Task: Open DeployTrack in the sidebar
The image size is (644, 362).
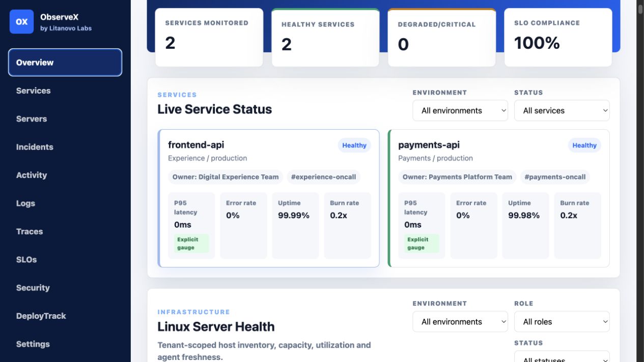Action: (65, 316)
